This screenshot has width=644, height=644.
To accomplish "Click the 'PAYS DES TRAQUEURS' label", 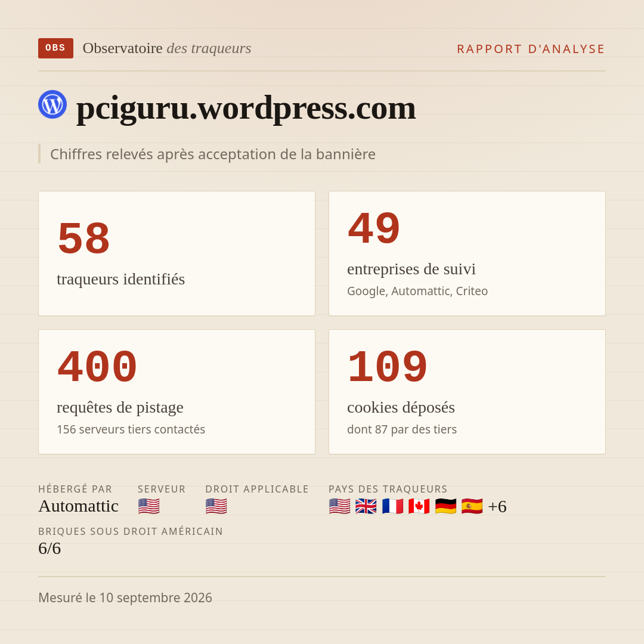I will point(388,489).
